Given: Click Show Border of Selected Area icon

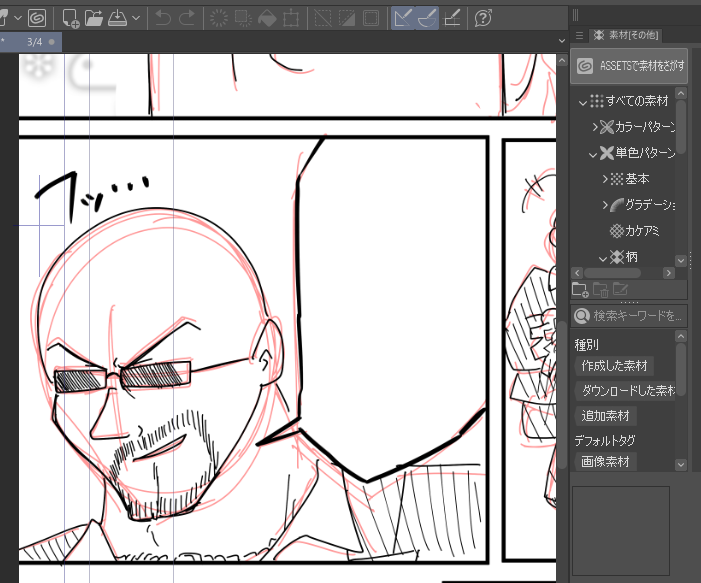Looking at the screenshot, I should point(371,18).
